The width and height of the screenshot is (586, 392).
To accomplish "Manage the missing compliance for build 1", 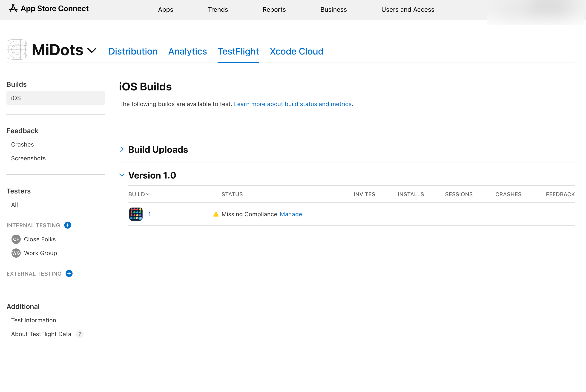I will click(291, 214).
